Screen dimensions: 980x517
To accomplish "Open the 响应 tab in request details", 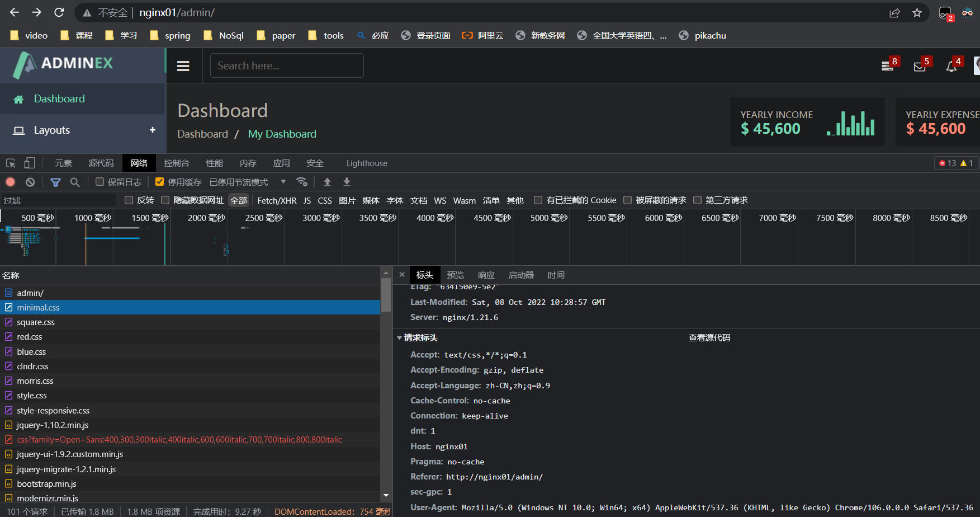I will point(486,275).
